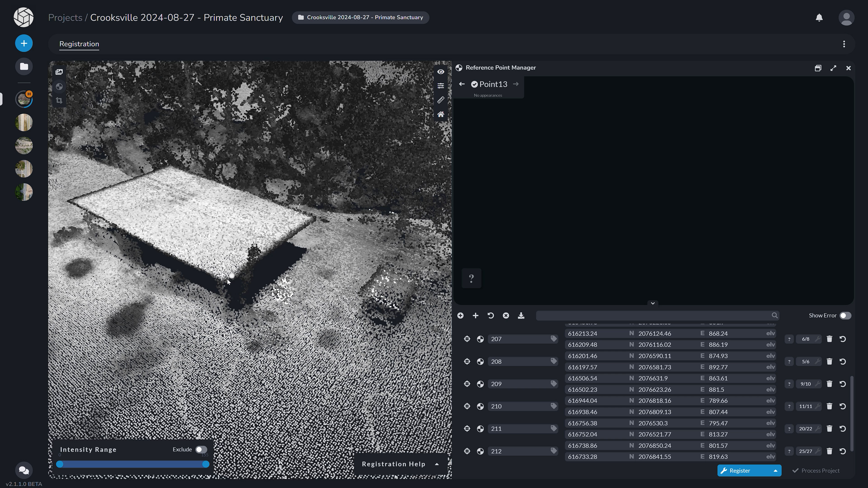Download reference points with download icon

[521, 316]
